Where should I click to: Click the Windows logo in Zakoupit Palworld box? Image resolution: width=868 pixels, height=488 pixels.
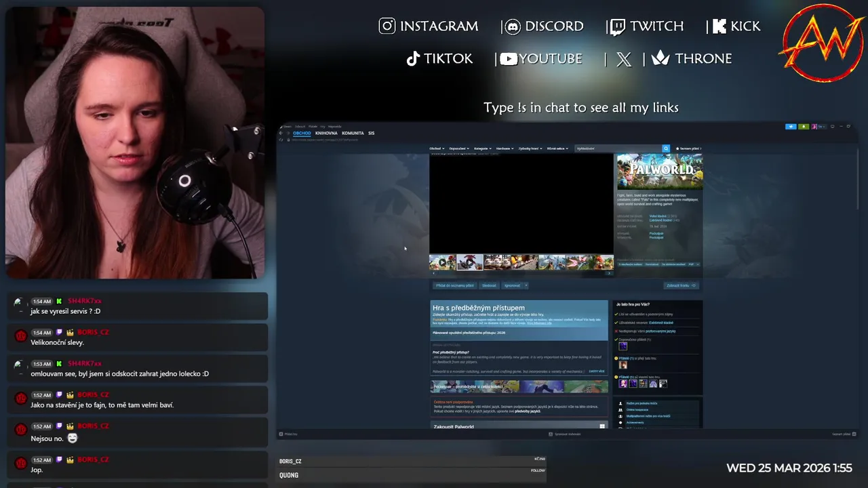tap(602, 426)
